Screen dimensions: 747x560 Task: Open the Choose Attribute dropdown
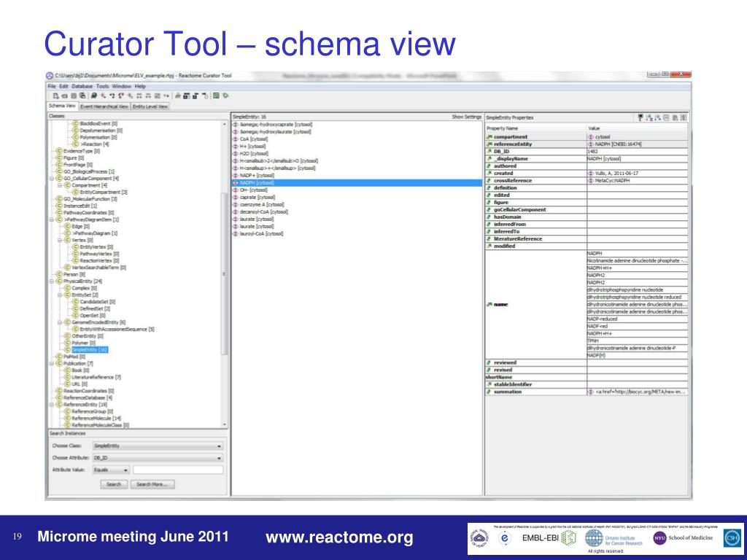[158, 458]
